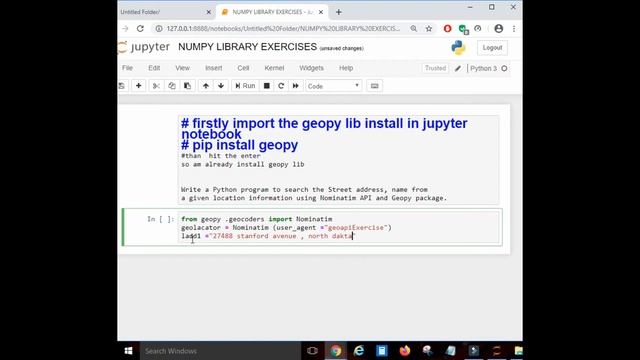Close the Untitled Folder tab
640x360 pixels.
209,12
